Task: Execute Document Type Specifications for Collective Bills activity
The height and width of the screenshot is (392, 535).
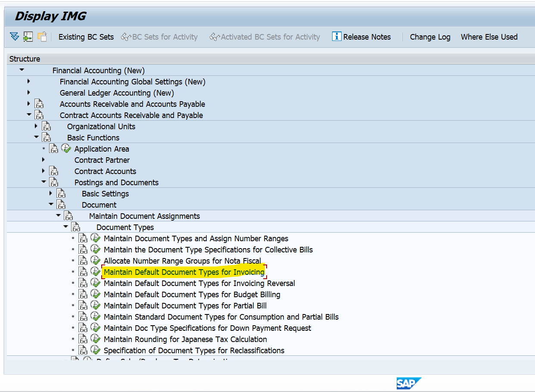Action: click(x=96, y=249)
